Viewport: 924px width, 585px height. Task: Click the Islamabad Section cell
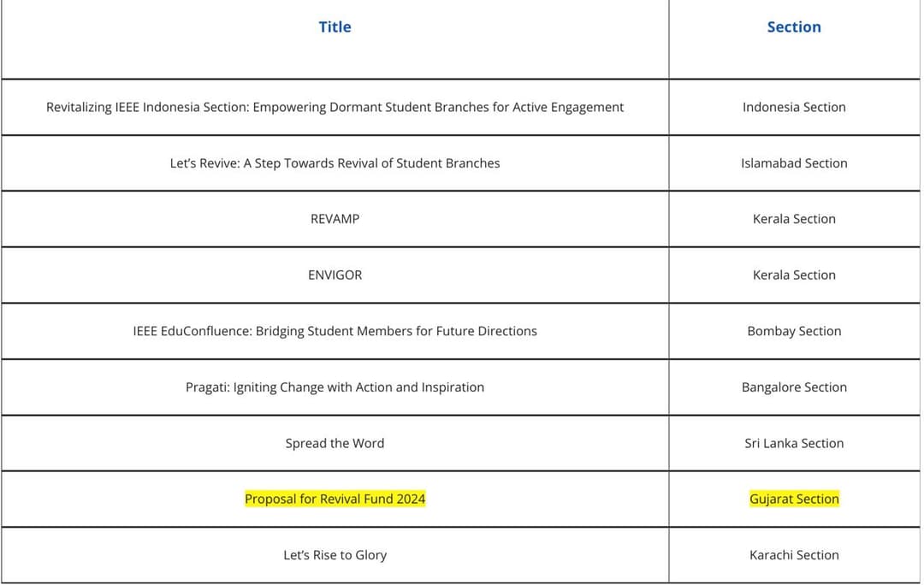pyautogui.click(x=794, y=163)
